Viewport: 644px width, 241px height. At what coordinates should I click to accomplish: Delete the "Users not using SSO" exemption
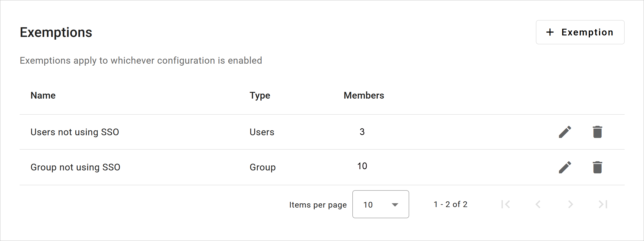pyautogui.click(x=597, y=132)
